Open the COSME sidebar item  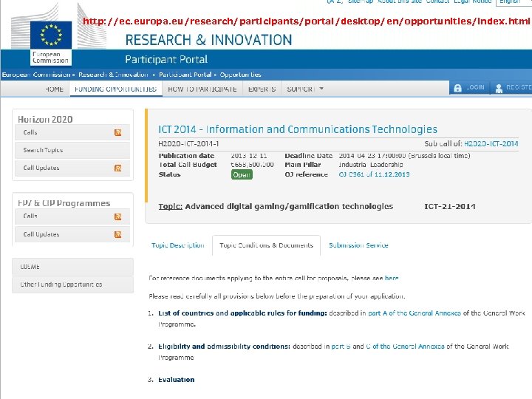72,267
